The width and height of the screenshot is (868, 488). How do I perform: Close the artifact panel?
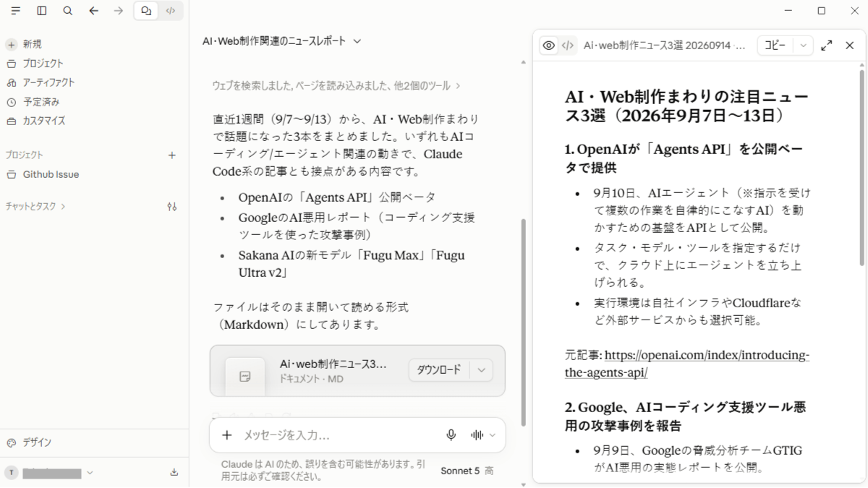tap(850, 46)
